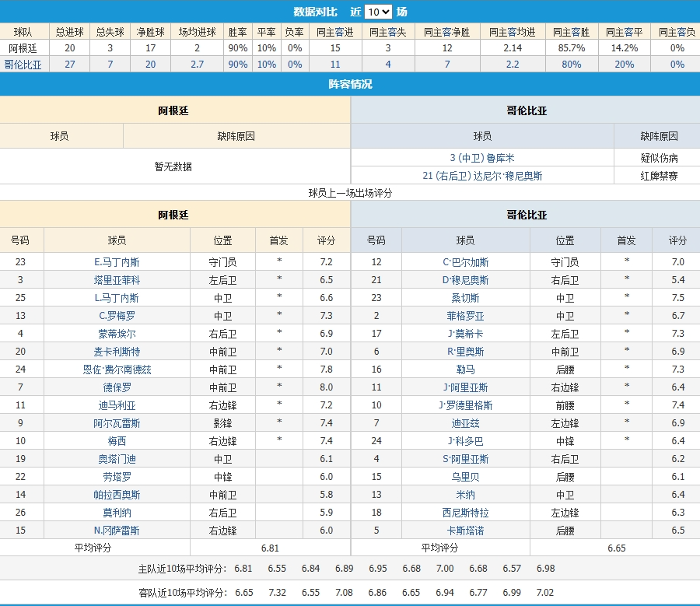Click the 阵容情况 section header
Image resolution: width=700 pixels, height=606 pixels.
pos(350,84)
